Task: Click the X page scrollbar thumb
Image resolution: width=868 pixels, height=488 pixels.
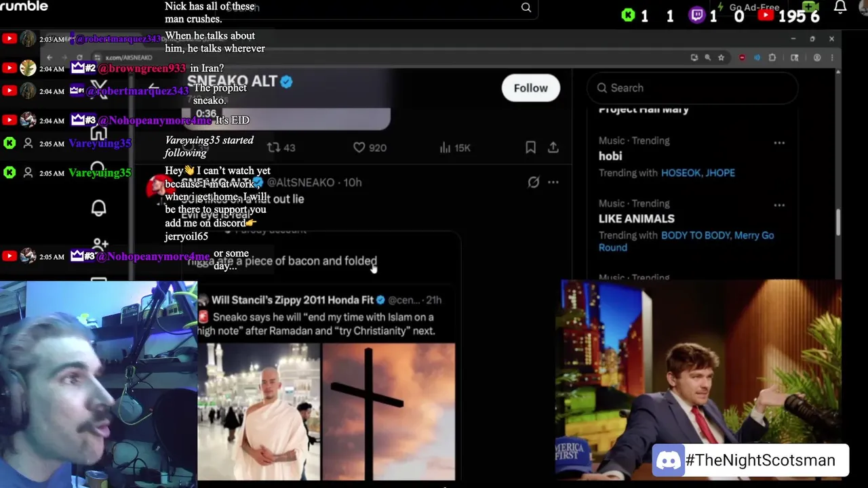Action: tap(837, 222)
